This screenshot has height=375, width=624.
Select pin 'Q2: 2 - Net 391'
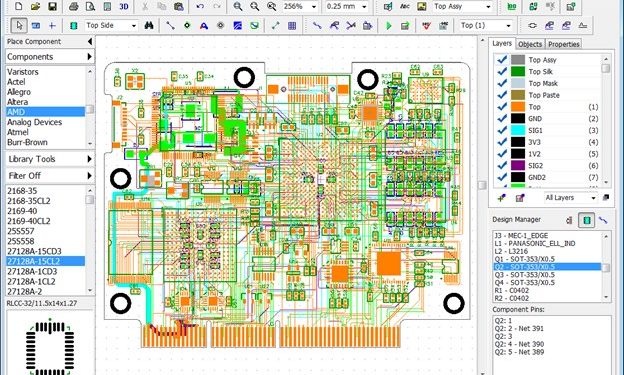pos(519,328)
